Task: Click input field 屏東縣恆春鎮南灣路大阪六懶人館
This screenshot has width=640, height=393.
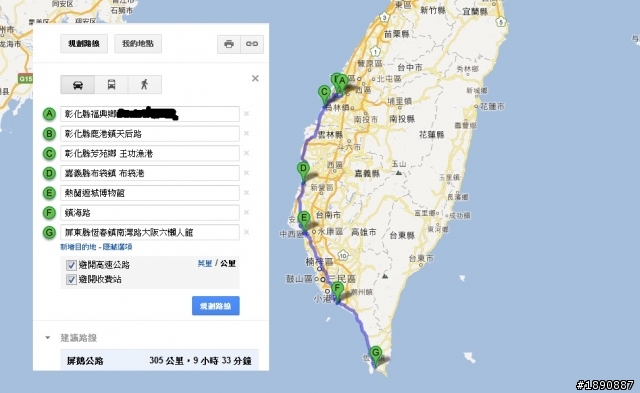Action: (150, 232)
